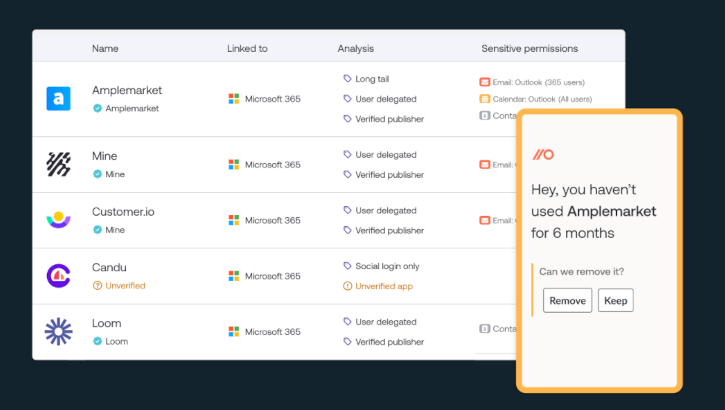725x410 pixels.
Task: Open the Candu app name
Action: click(x=109, y=268)
